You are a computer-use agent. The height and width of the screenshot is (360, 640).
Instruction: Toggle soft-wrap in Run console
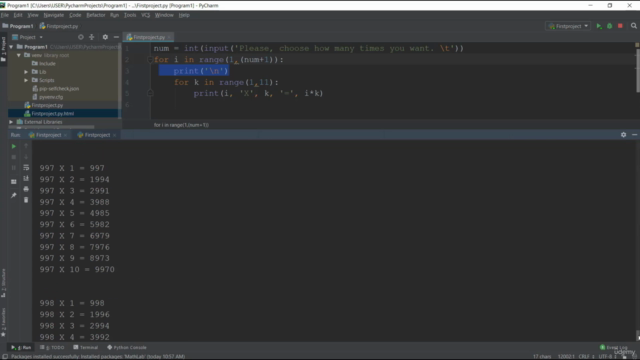tap(26, 168)
